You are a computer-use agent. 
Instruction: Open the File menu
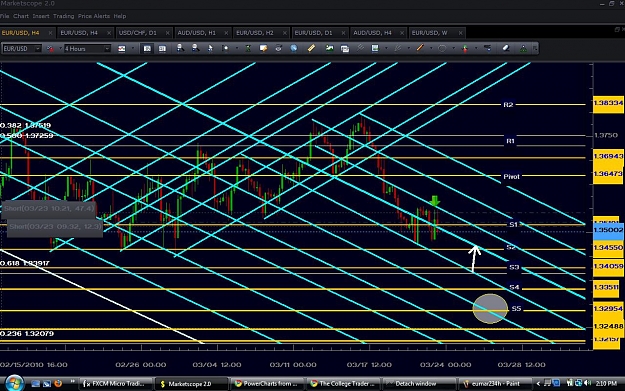pyautogui.click(x=4, y=16)
